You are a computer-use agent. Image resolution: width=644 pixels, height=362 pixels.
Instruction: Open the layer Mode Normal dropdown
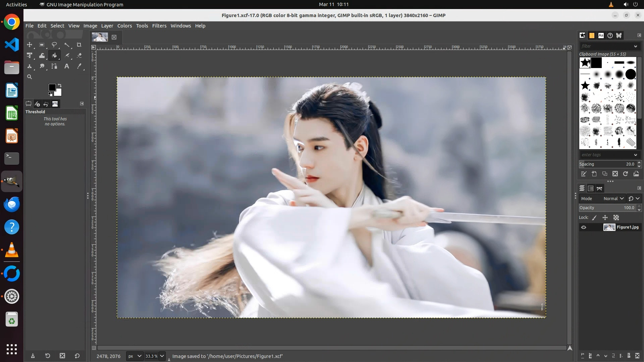(613, 198)
